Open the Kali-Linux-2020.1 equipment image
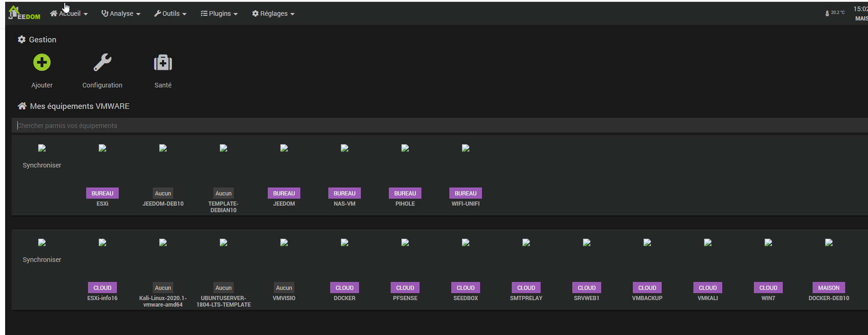This screenshot has height=335, width=868. tap(163, 243)
